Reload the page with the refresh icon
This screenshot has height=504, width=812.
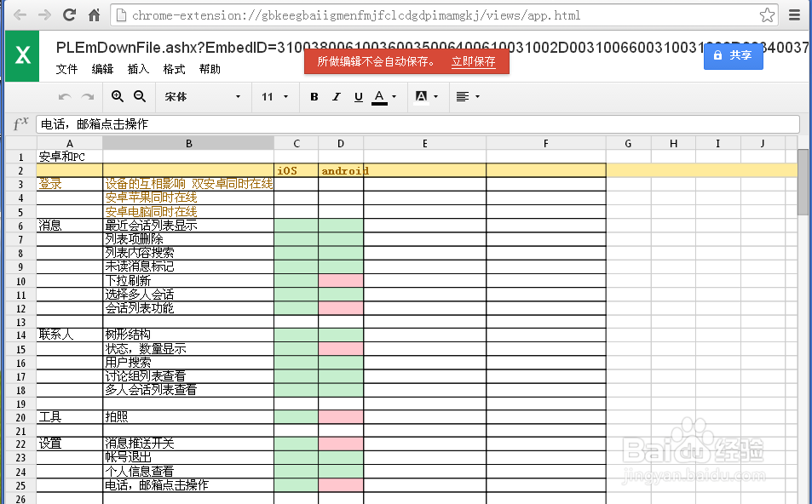68,14
